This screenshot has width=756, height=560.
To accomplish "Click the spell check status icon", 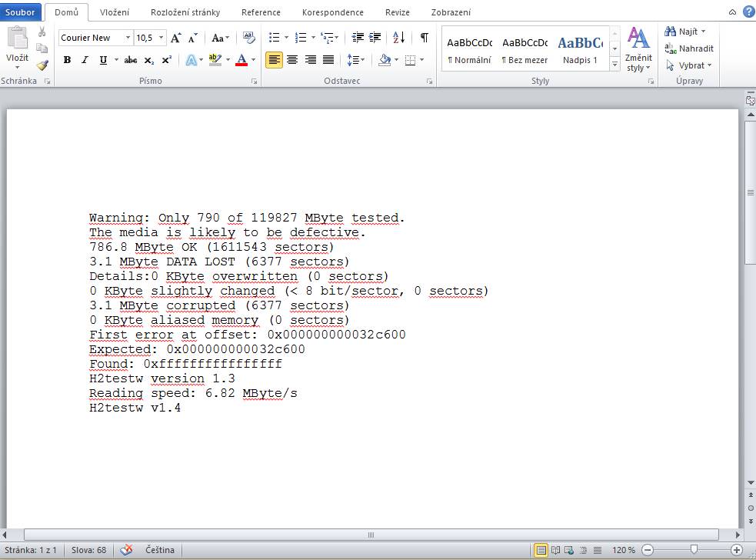I will pyautogui.click(x=126, y=550).
